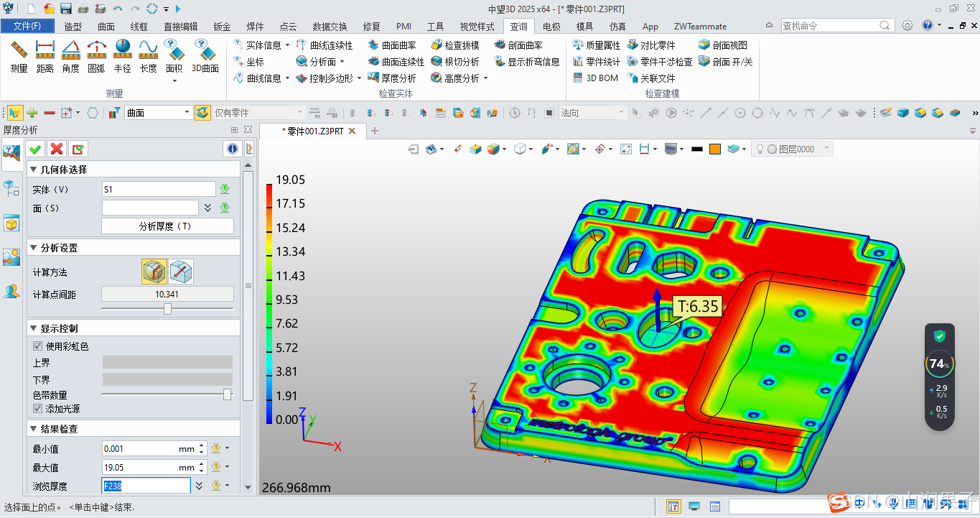Select the 半径 radius tool
This screenshot has height=518, width=980.
[x=122, y=57]
